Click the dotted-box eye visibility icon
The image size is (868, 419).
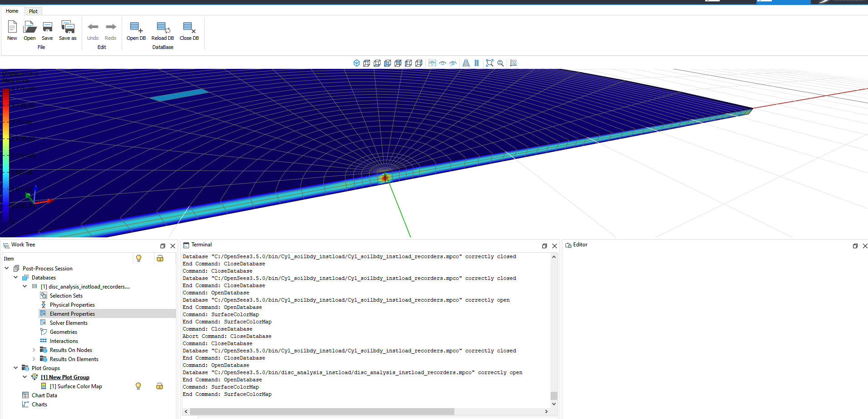tap(432, 63)
